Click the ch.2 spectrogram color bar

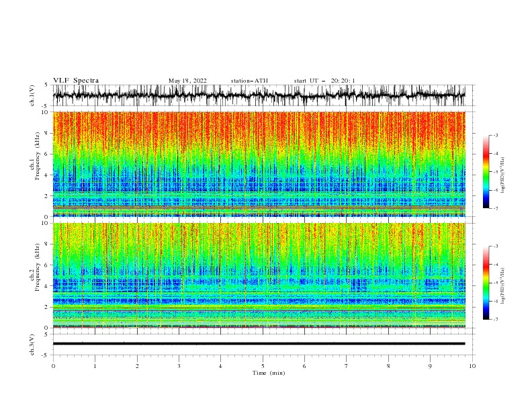click(x=486, y=283)
